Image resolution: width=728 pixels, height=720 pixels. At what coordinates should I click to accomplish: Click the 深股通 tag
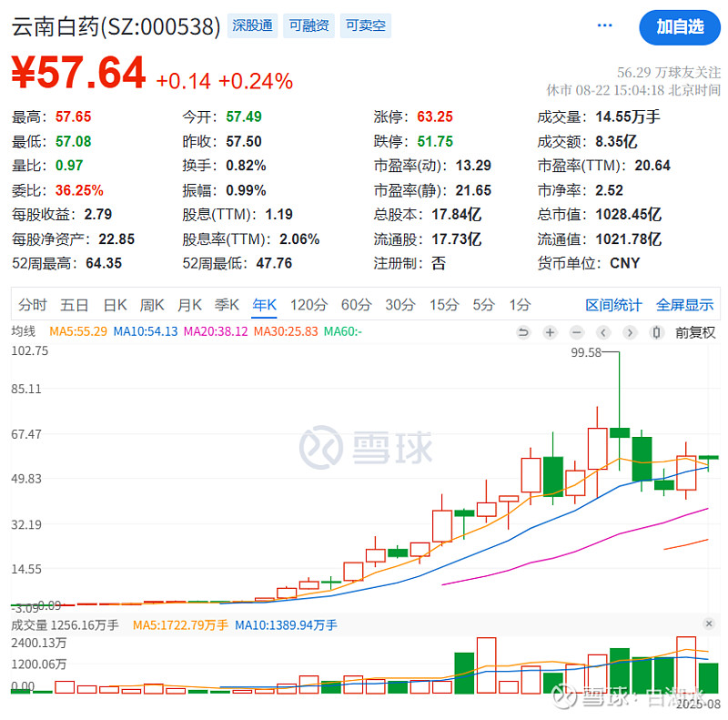pos(253,25)
